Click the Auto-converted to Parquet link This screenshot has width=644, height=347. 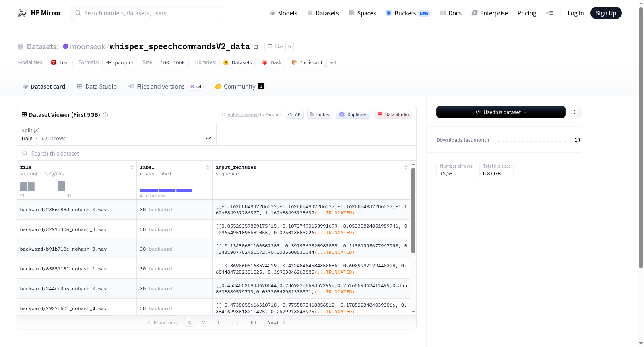coord(254,115)
